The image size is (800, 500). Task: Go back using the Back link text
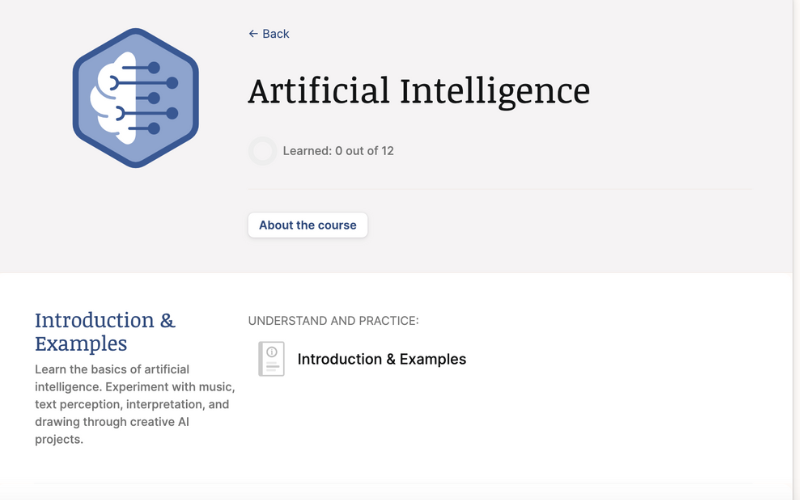tap(276, 34)
